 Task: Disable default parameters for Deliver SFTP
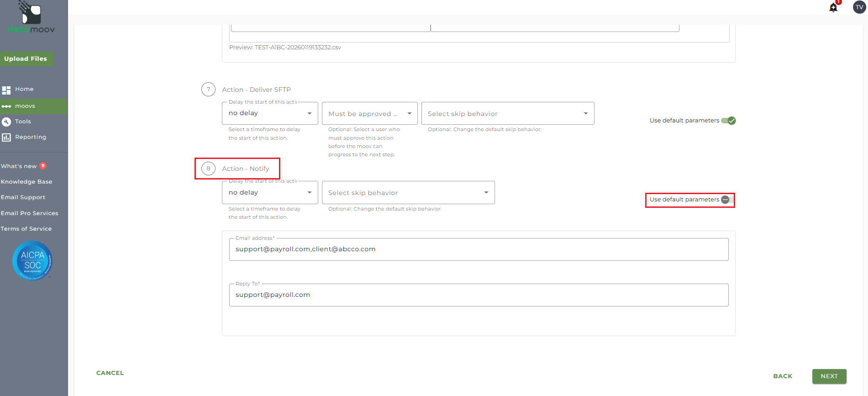[728, 121]
